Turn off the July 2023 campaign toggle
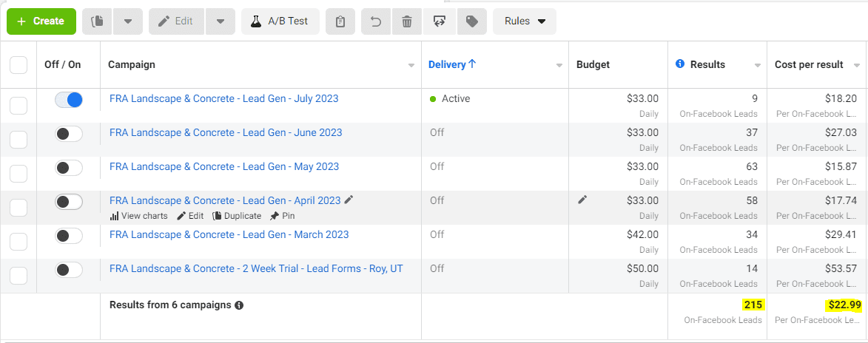 point(69,100)
